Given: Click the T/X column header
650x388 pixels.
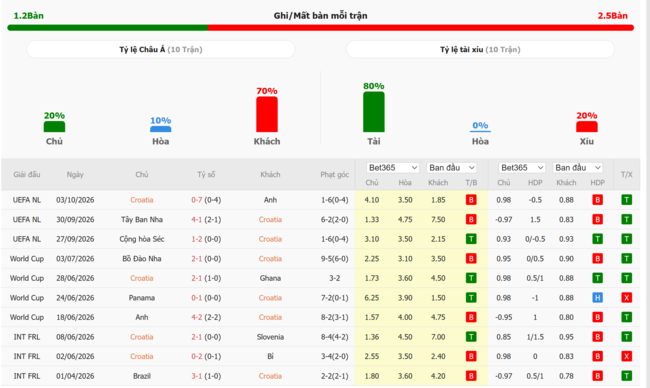Looking at the screenshot, I should (626, 175).
